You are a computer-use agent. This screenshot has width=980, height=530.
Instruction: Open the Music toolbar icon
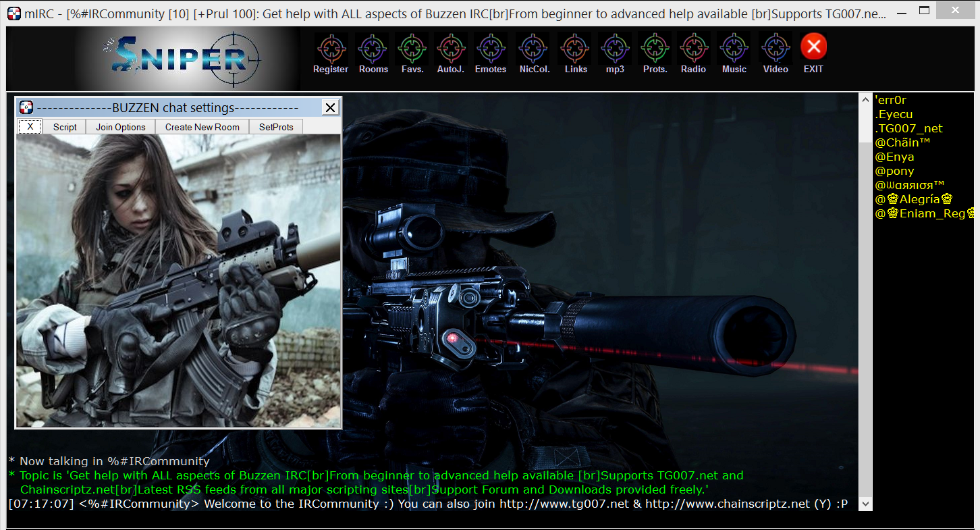[734, 49]
